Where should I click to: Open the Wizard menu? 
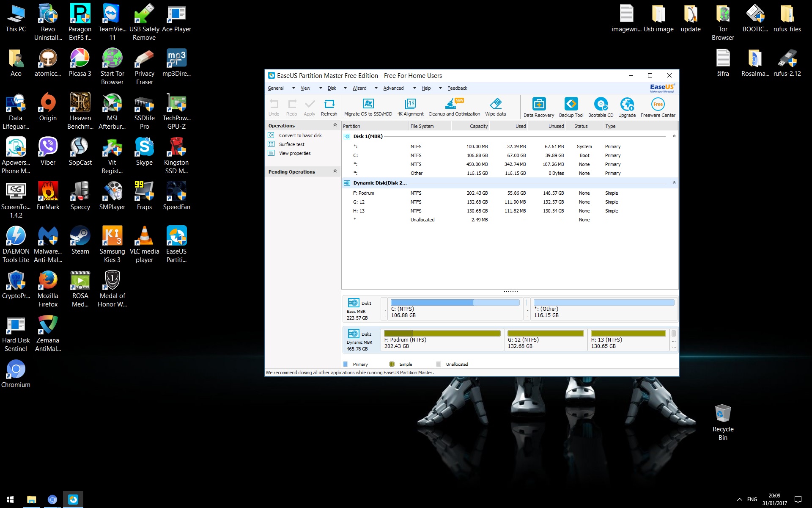(x=359, y=88)
